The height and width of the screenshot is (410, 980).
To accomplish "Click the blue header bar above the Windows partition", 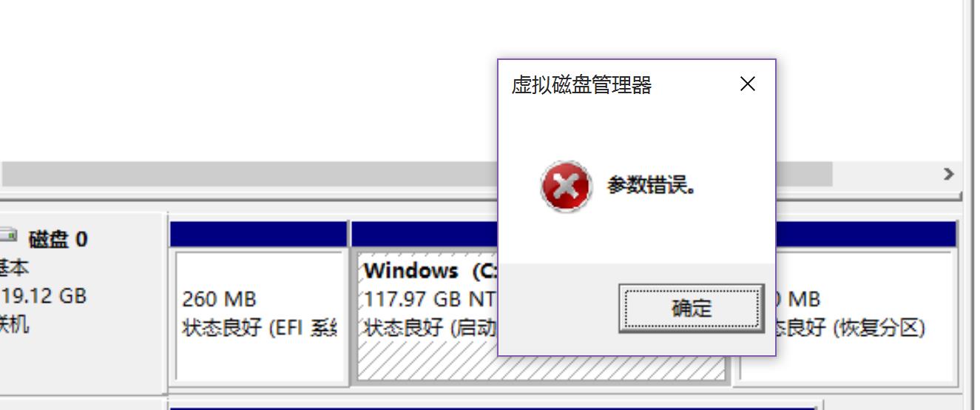I will 425,234.
